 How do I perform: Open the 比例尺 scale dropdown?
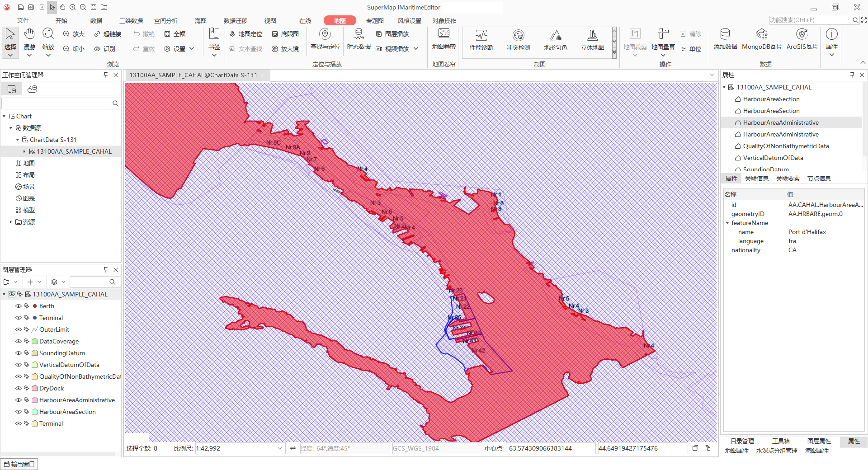pyautogui.click(x=280, y=448)
